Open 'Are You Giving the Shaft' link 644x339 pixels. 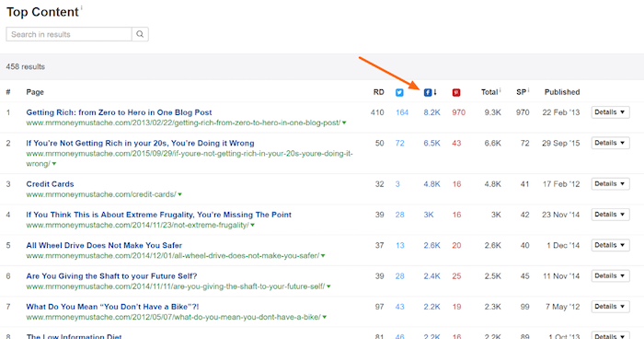(x=111, y=276)
